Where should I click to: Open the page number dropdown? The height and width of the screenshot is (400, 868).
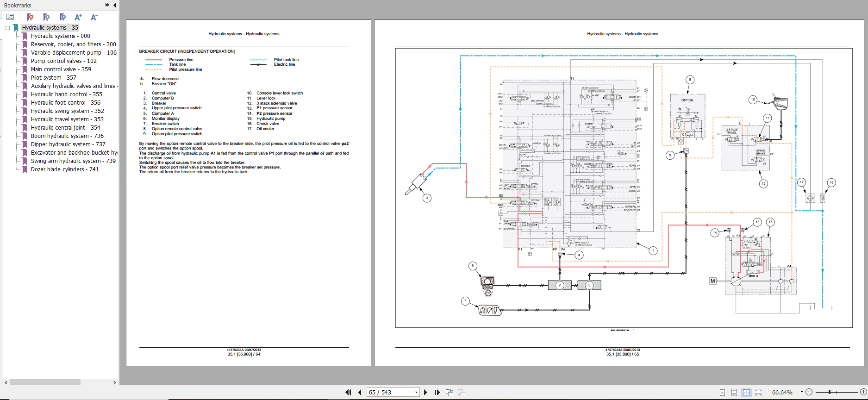tap(416, 393)
